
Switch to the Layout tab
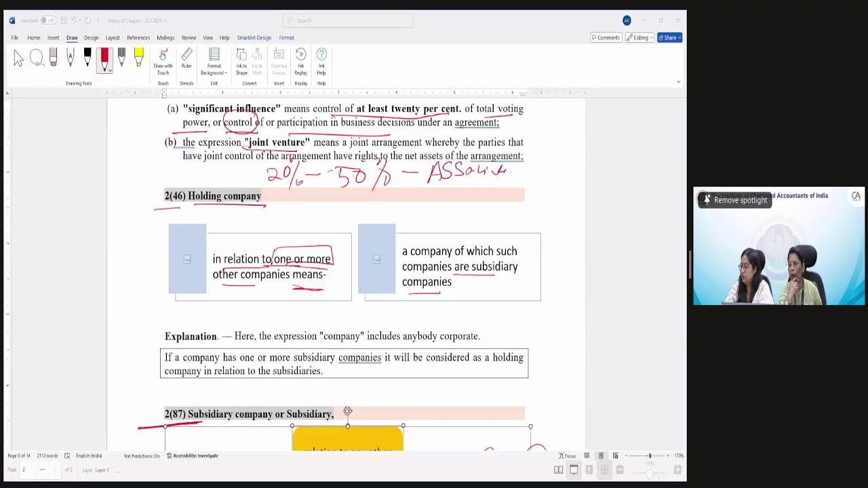(113, 38)
